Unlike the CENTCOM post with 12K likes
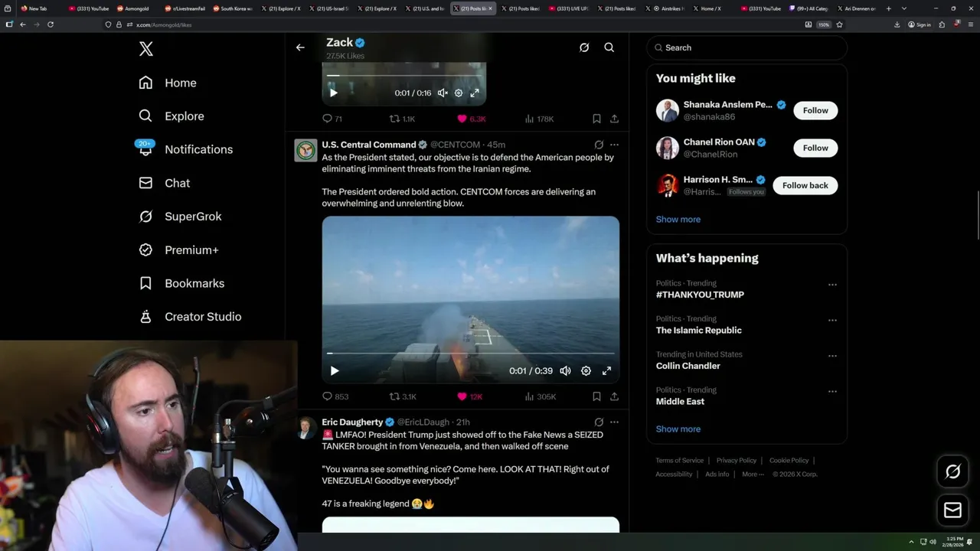The image size is (980, 551). tap(469, 396)
